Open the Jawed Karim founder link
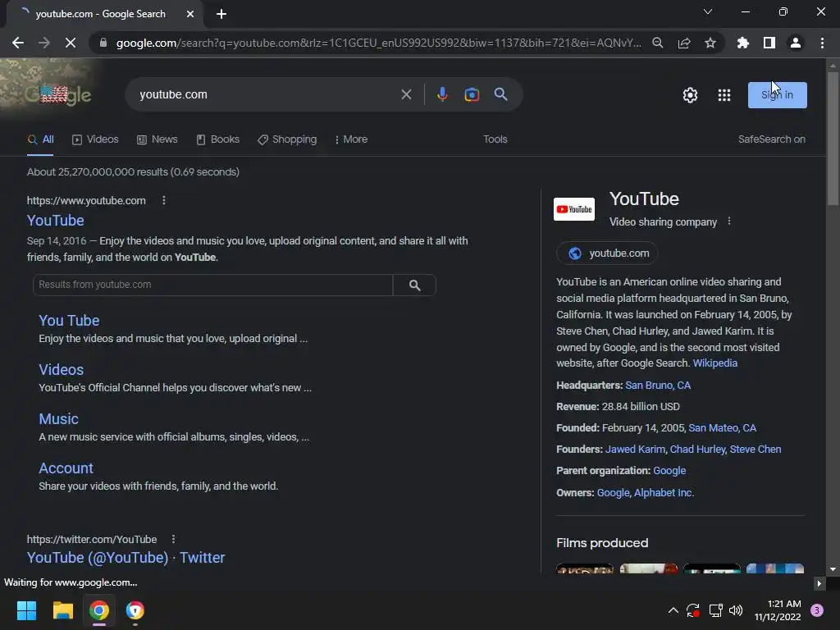This screenshot has width=840, height=630. (635, 450)
